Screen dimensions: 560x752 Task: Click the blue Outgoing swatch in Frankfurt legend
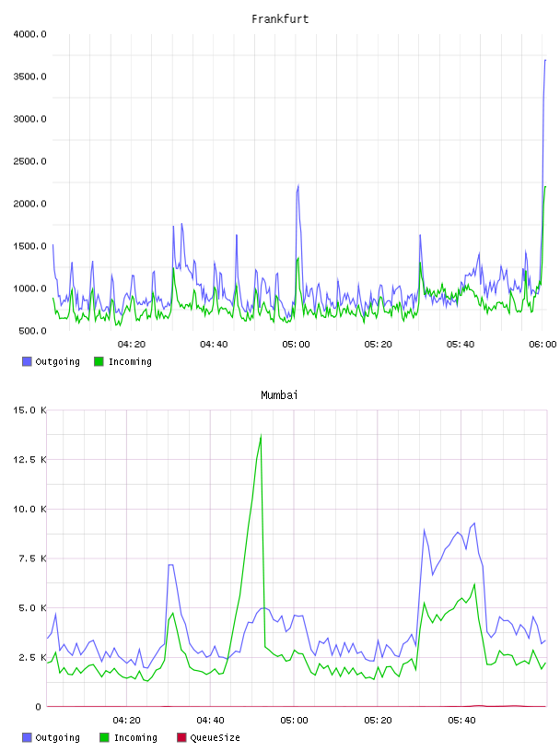pos(27,361)
